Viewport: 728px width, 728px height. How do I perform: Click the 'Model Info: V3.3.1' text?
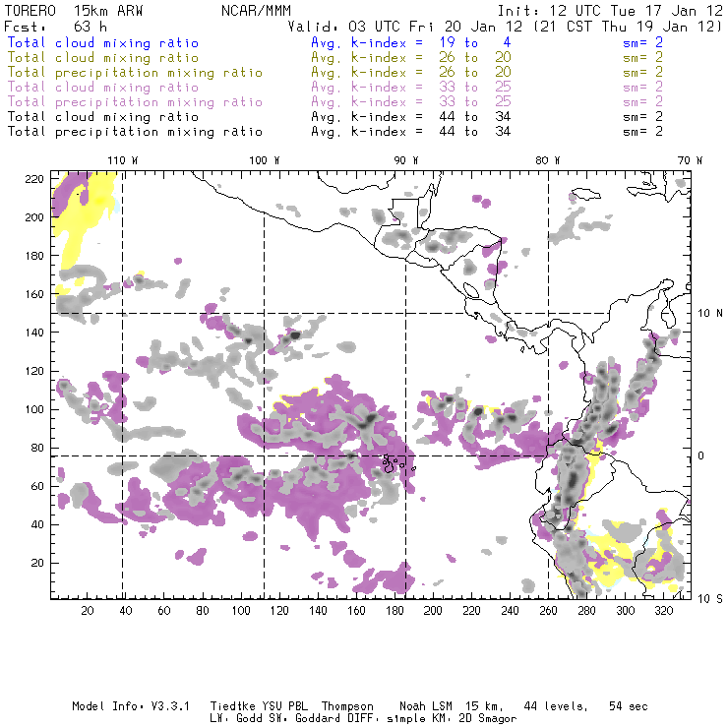[131, 706]
